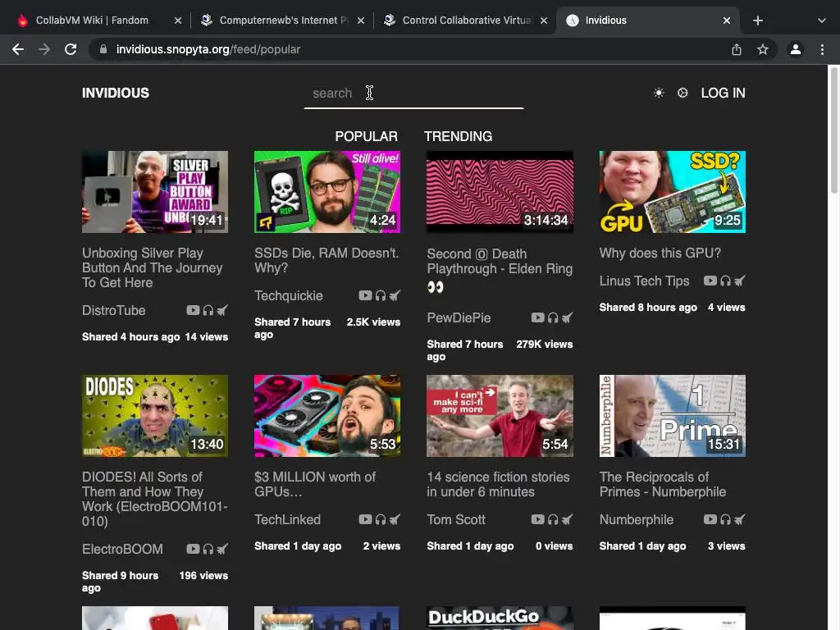Open DIODES ElectroBOOM video thumbnail
This screenshot has height=630, width=840.
click(155, 416)
